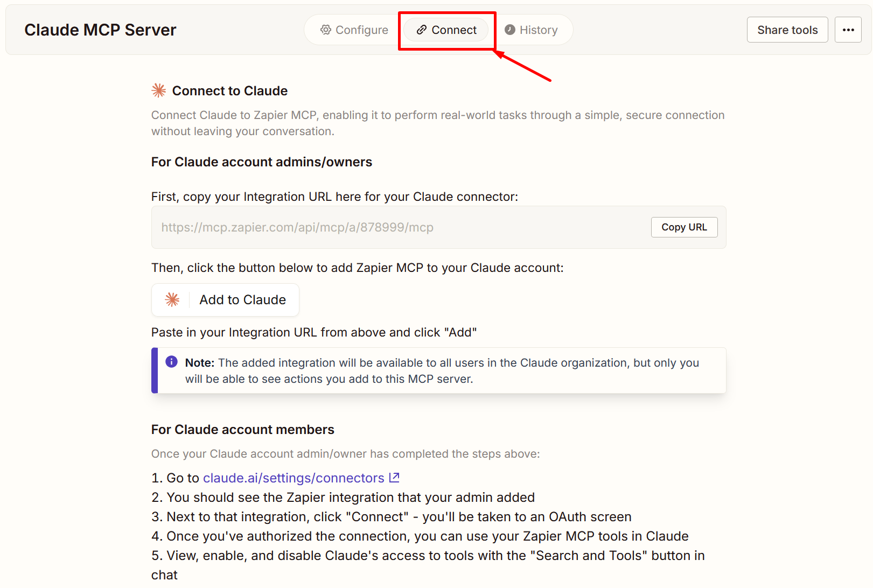
Task: Click the Add to Claude button
Action: (x=225, y=300)
